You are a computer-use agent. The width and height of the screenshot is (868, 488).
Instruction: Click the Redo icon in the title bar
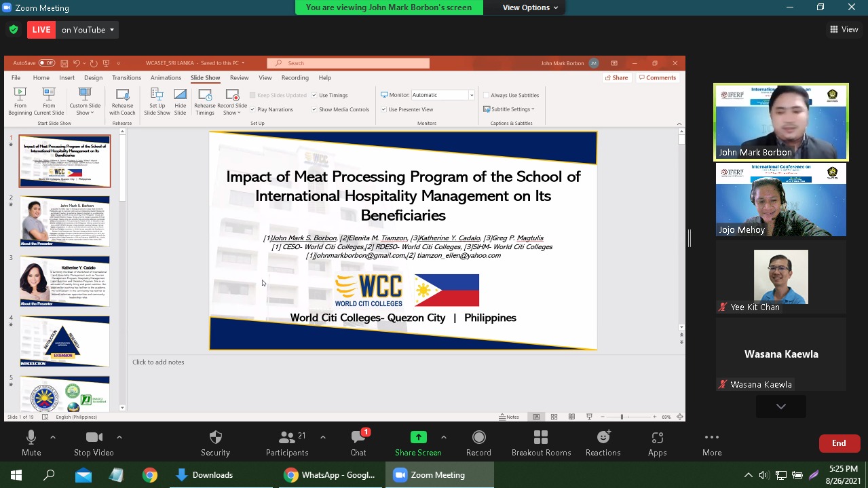coord(94,63)
